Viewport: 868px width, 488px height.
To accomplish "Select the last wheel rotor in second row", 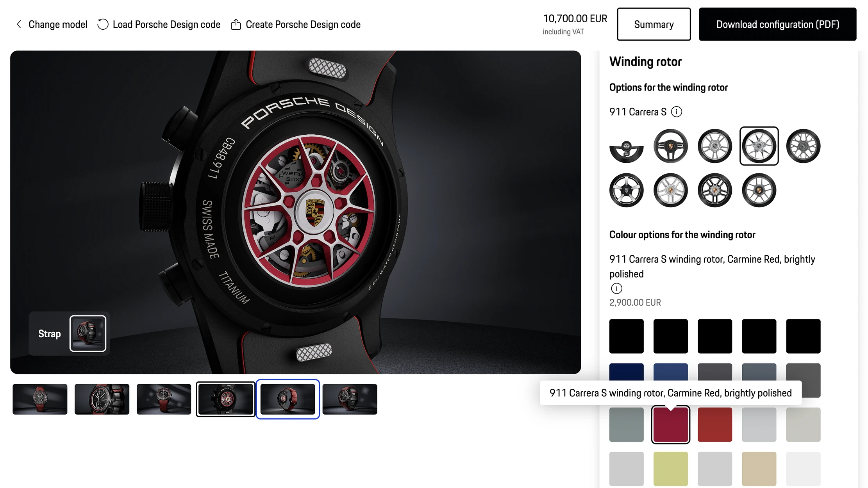I will click(759, 190).
